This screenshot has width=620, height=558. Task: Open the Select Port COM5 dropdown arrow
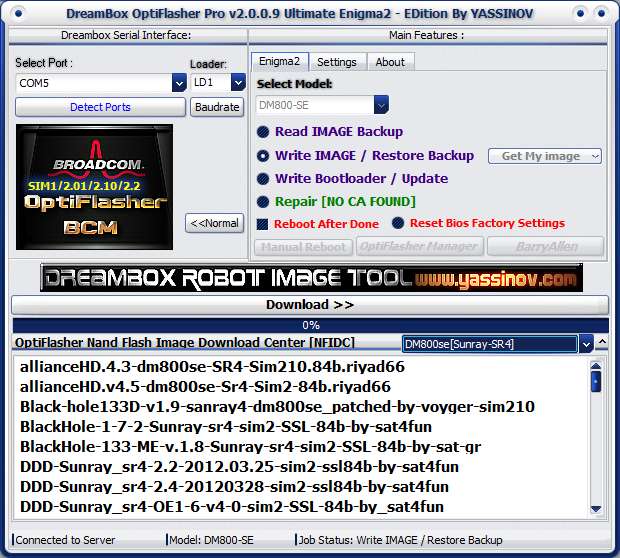[179, 83]
